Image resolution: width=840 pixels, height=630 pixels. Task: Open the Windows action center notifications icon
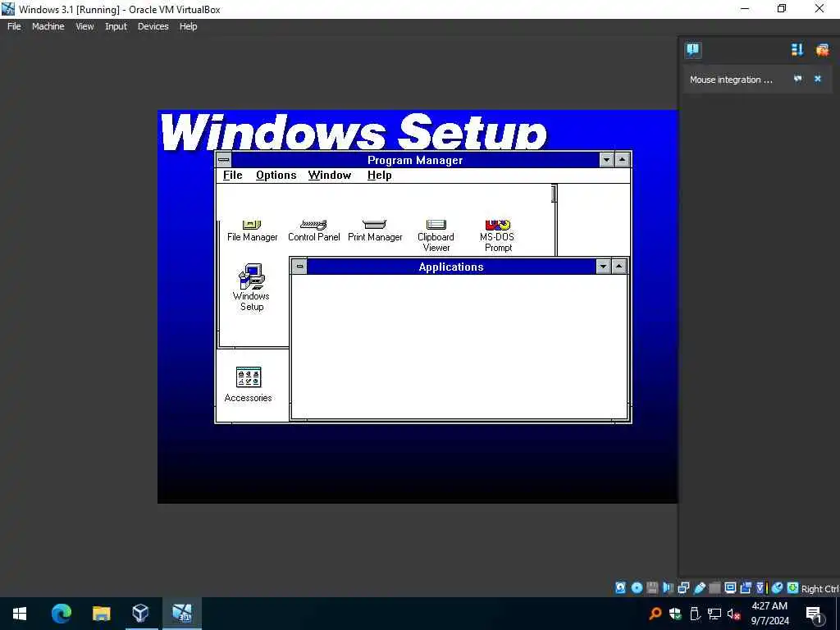(x=815, y=614)
